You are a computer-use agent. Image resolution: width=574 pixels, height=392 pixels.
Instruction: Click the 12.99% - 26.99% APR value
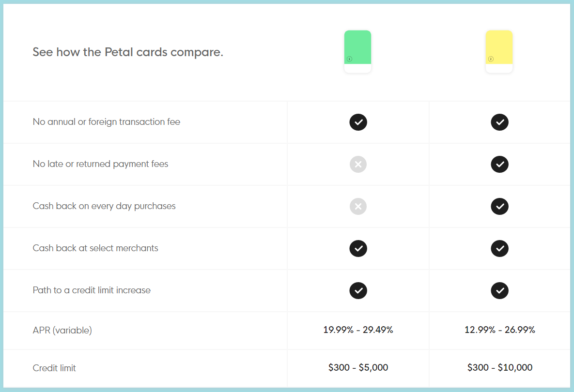click(499, 330)
